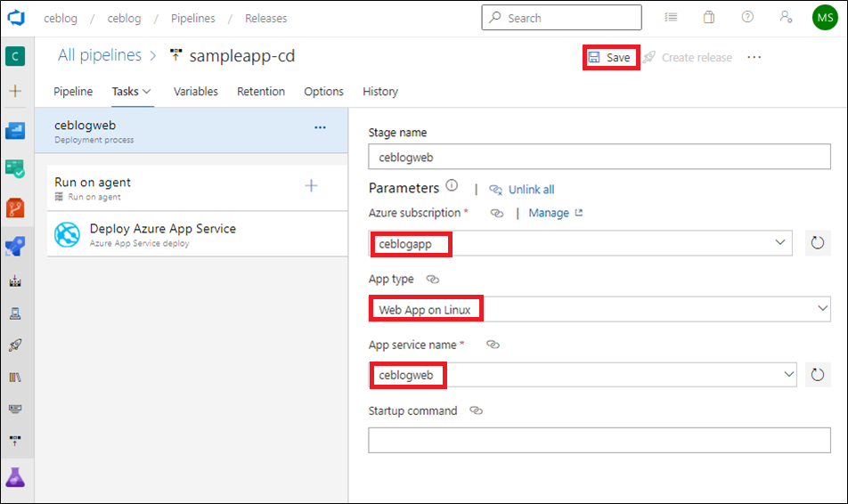This screenshot has width=848, height=504.
Task: Open Azure Pipelines rocket icon in the sidebar
Action: 15,247
